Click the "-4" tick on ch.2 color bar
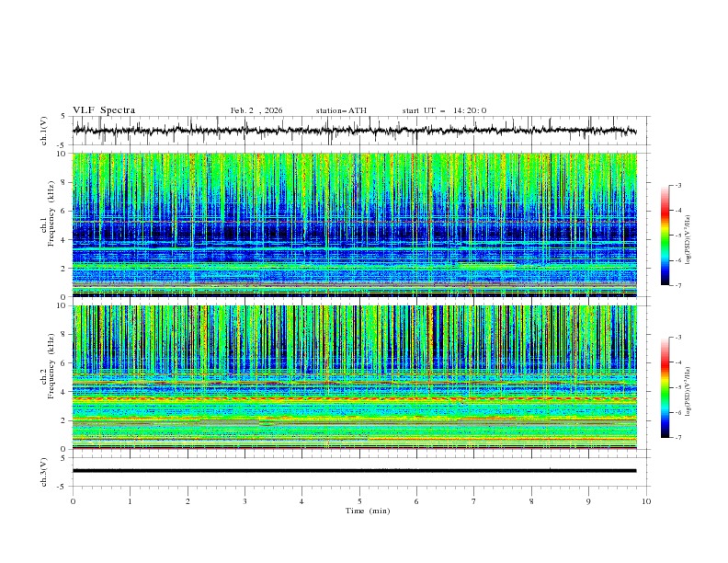The width and height of the screenshot is (728, 563). 677,362
